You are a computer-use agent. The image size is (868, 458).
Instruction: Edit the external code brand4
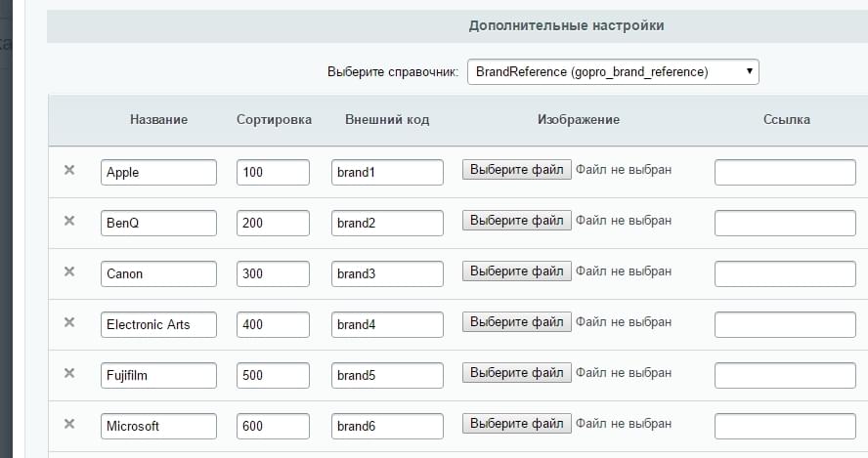pos(387,324)
